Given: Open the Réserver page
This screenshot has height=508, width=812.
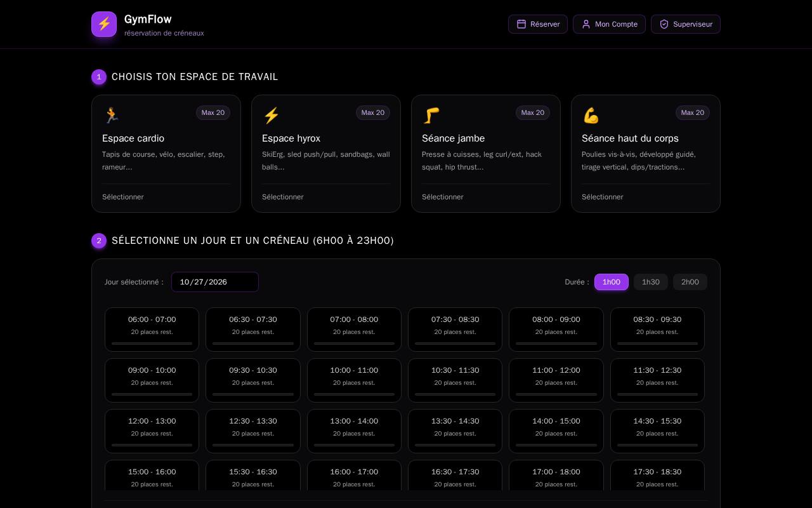Looking at the screenshot, I should point(538,24).
